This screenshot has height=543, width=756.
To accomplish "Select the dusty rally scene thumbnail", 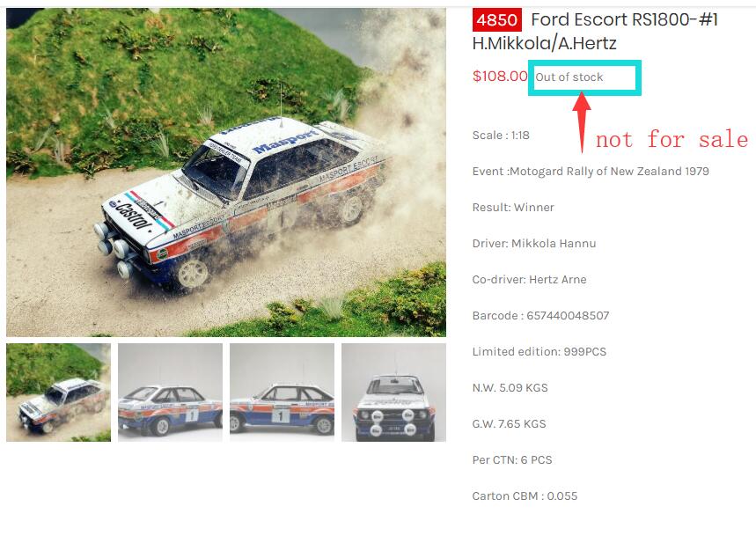I will (x=58, y=393).
